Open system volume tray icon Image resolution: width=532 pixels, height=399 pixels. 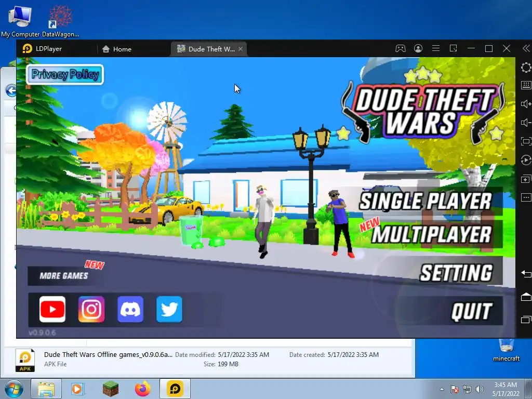tap(479, 389)
